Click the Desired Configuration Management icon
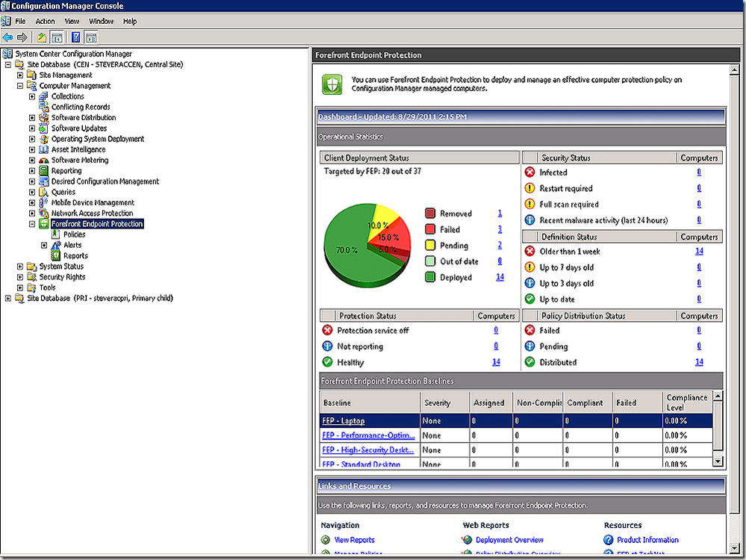 (44, 181)
